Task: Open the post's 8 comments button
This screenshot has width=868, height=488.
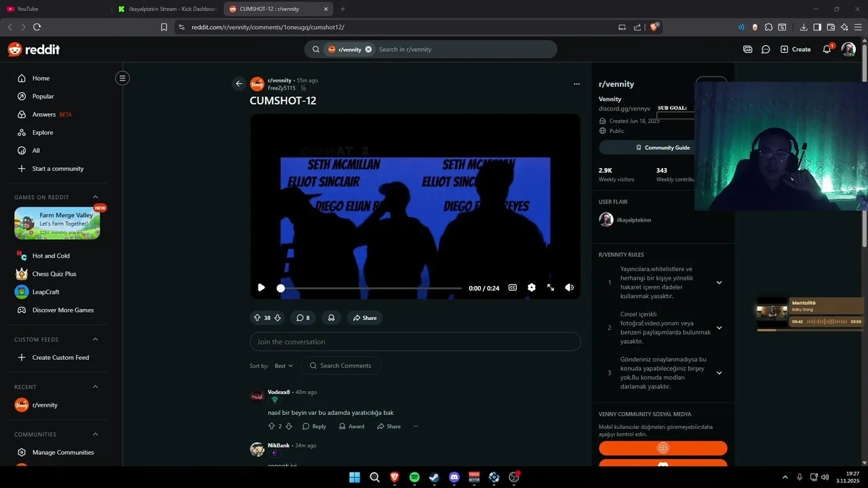Action: [303, 318]
